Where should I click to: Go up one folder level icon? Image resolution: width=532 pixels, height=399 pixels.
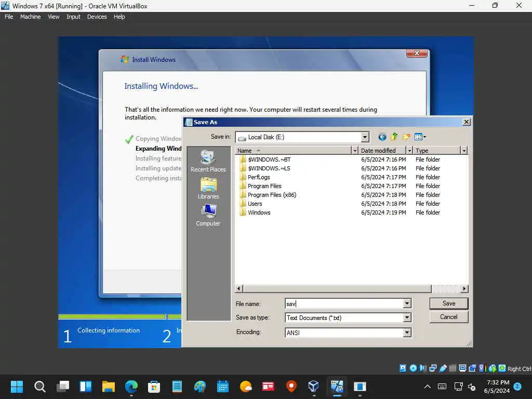point(394,137)
